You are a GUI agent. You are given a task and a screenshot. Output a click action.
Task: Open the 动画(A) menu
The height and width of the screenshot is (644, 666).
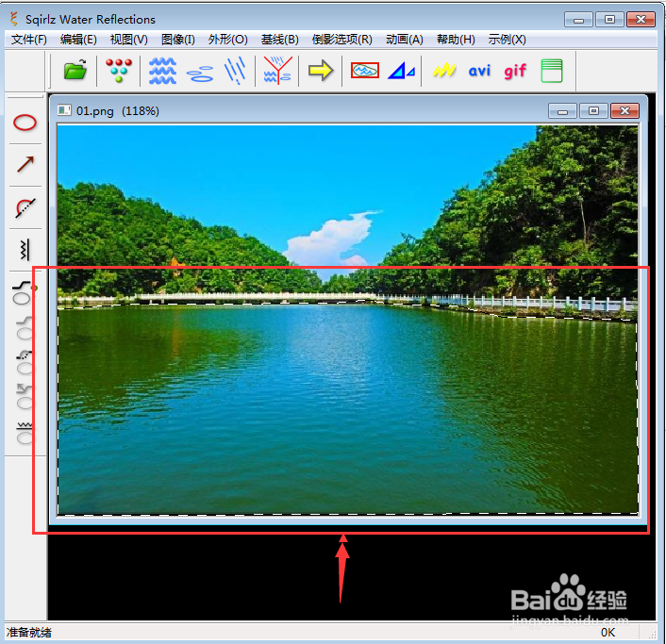coord(405,40)
